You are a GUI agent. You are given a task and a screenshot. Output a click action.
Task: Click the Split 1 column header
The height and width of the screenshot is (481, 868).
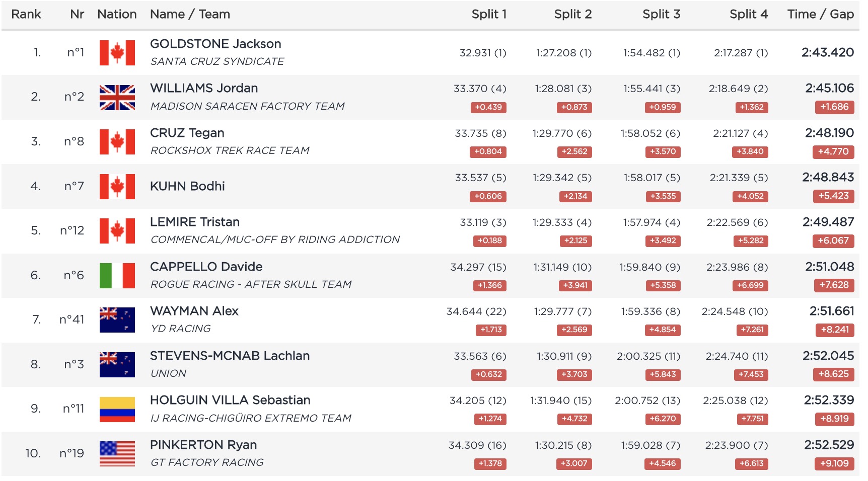(488, 14)
